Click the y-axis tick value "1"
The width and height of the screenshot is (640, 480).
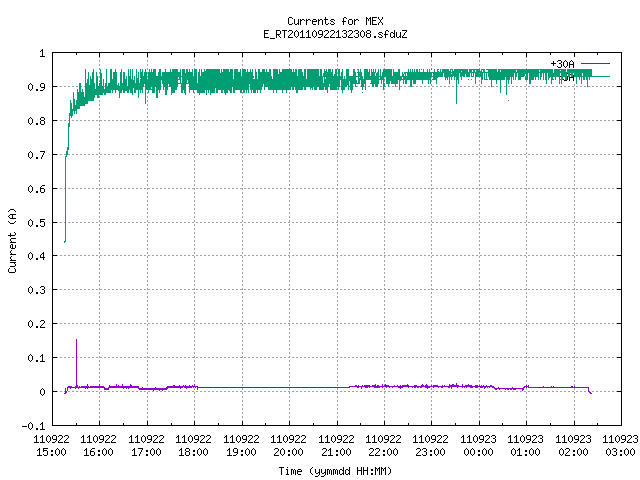pos(42,53)
